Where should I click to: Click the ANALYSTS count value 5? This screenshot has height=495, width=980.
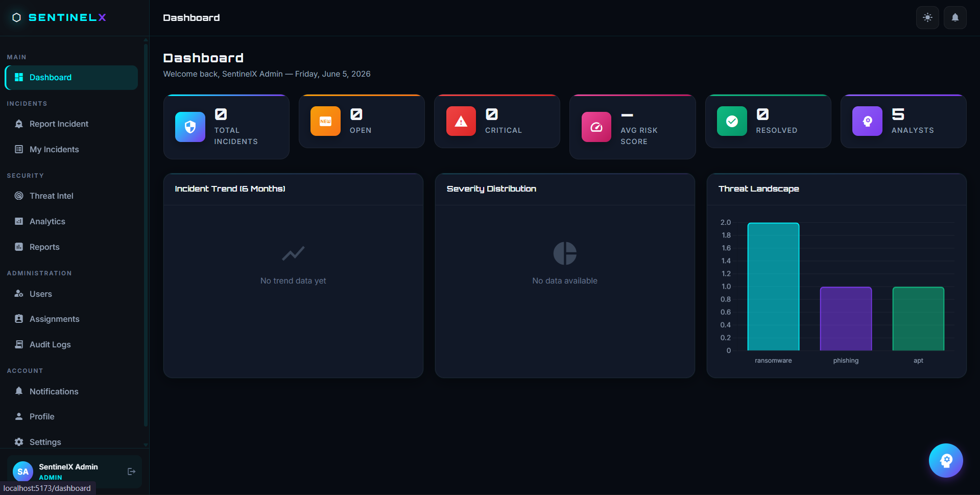click(x=898, y=114)
